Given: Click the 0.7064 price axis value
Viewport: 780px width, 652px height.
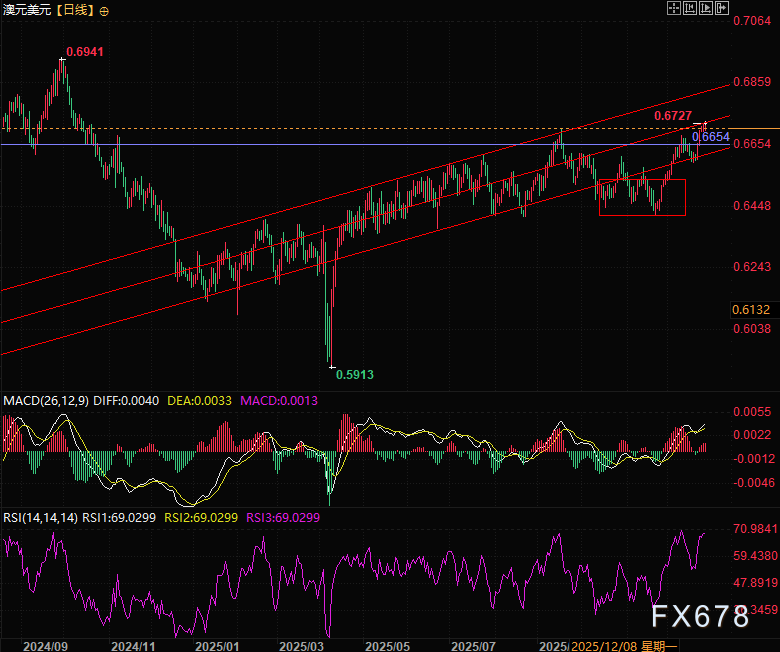Looking at the screenshot, I should coord(752,21).
